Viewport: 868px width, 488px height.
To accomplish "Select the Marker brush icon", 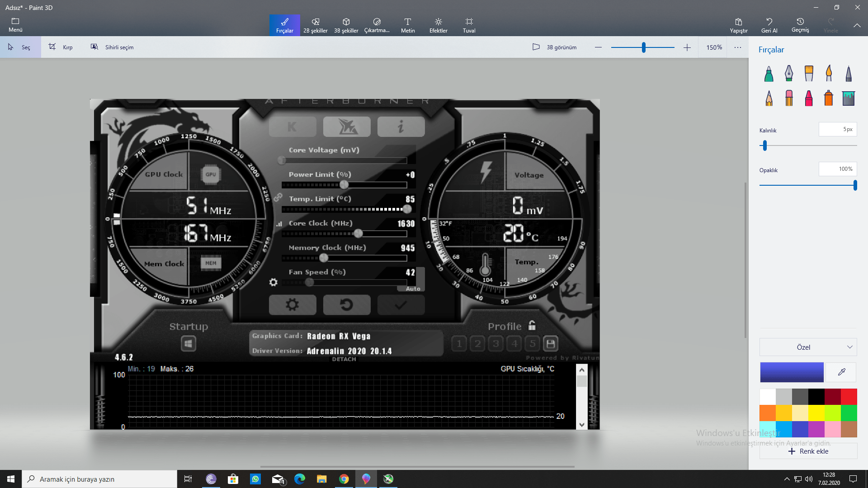I will click(x=769, y=74).
